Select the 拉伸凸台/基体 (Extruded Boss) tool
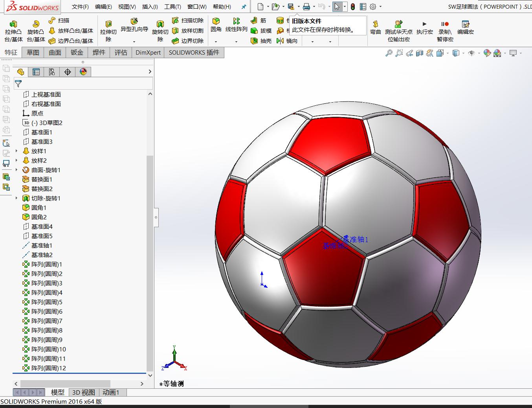The width and height of the screenshot is (532, 408). [13, 30]
